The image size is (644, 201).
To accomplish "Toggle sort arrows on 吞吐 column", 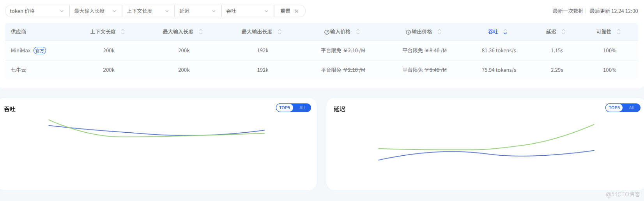I will pyautogui.click(x=505, y=32).
